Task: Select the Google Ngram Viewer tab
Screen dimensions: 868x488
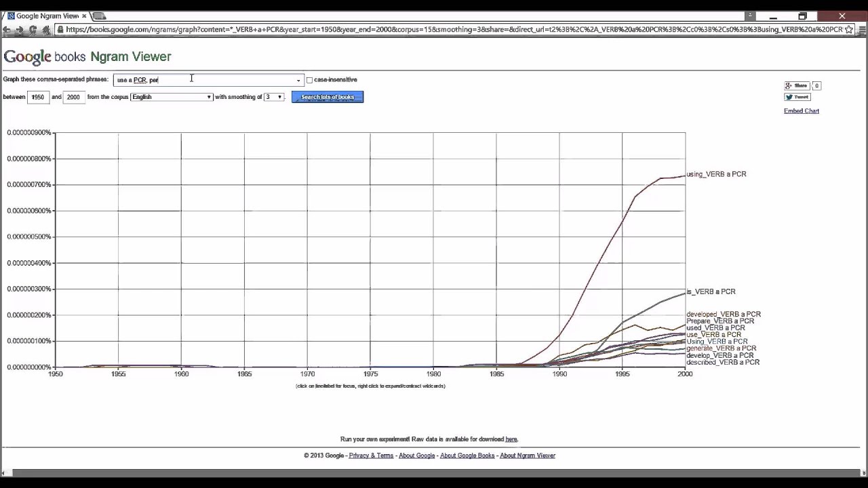Action: tap(47, 16)
